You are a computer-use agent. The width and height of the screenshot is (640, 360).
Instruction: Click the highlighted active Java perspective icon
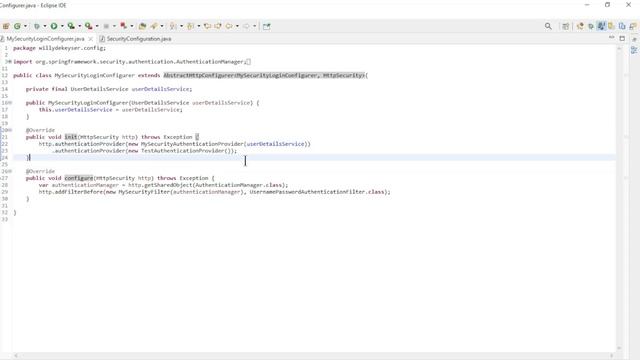(x=601, y=26)
